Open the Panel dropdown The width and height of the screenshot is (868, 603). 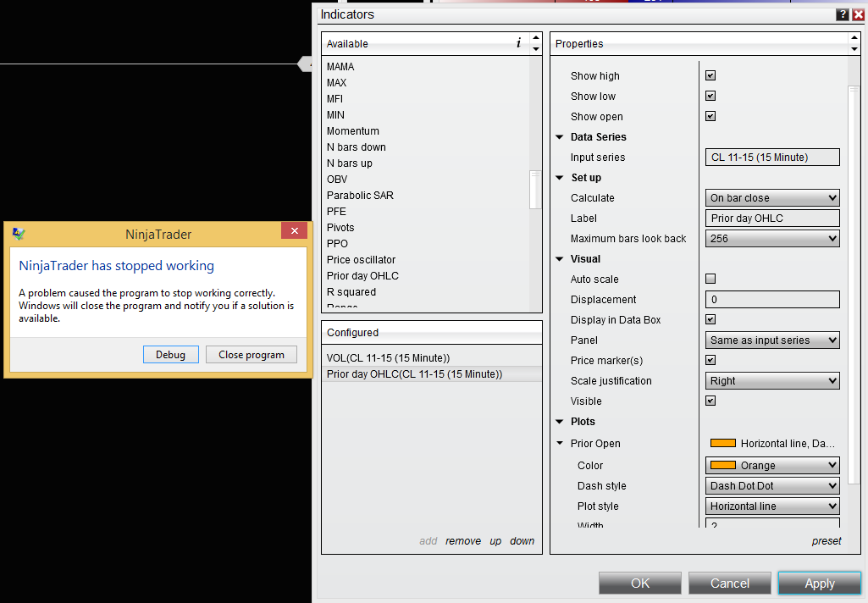coord(772,340)
